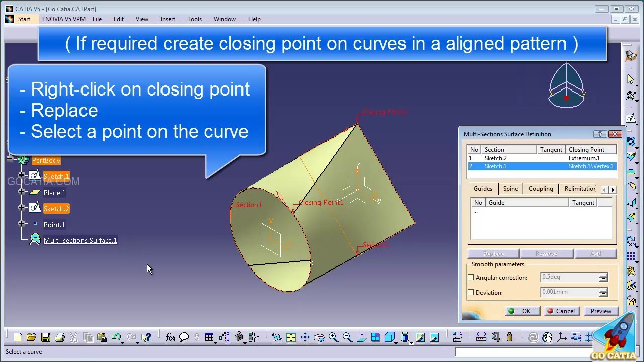Click the Comment speech-bubble icon
The image size is (644, 362).
tap(184, 337)
